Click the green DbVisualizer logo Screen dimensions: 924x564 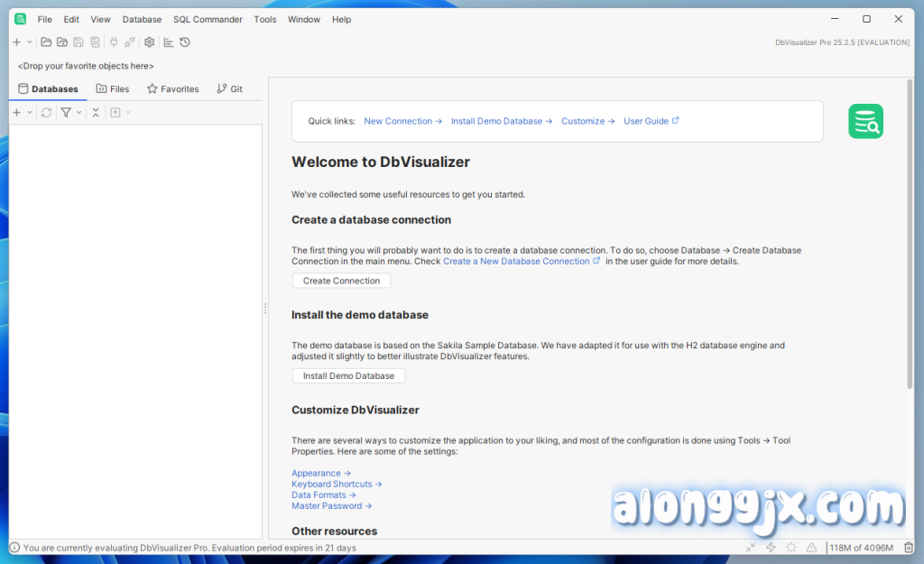[865, 121]
